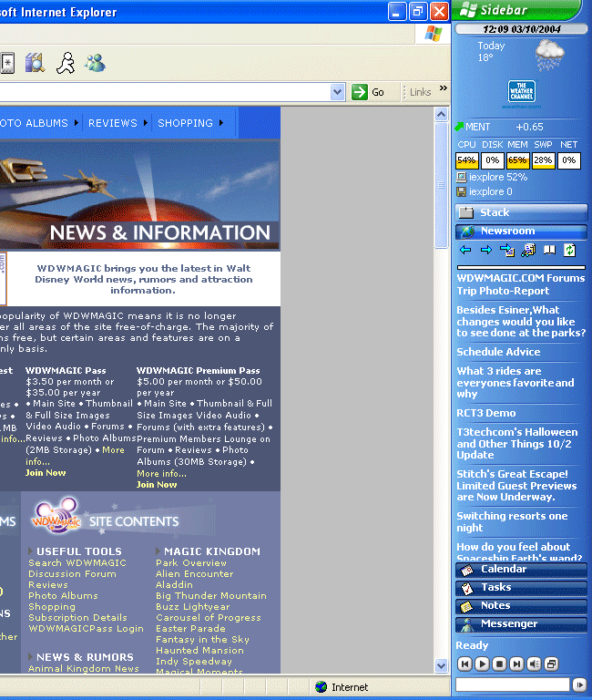Click the Research books icon in toolbar
The width and height of the screenshot is (592, 700).
pos(35,63)
